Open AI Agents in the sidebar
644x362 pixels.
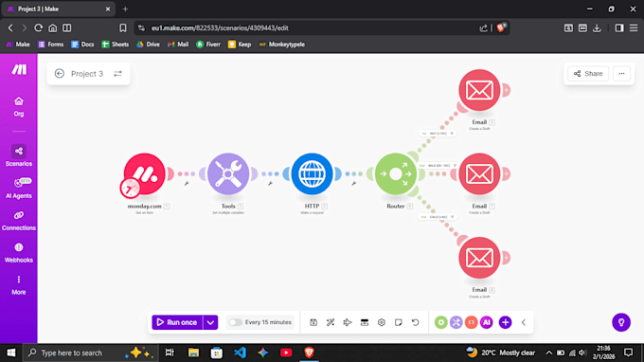click(x=19, y=189)
